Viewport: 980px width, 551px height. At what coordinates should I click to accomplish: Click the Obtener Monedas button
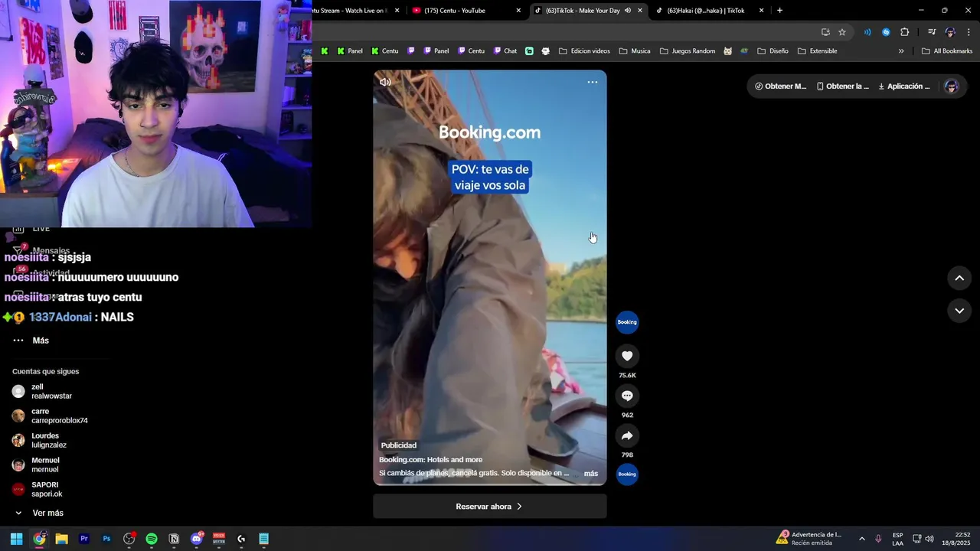click(x=780, y=86)
